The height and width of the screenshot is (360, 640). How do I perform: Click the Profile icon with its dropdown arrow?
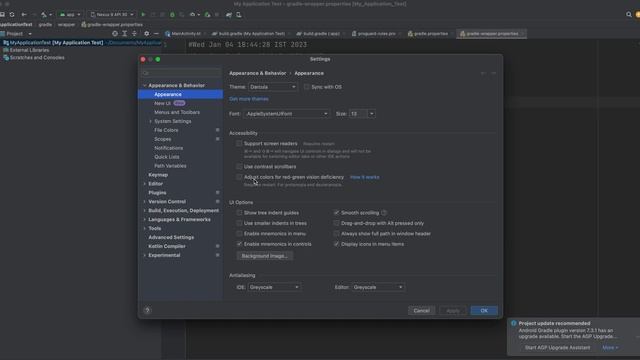pos(194,15)
